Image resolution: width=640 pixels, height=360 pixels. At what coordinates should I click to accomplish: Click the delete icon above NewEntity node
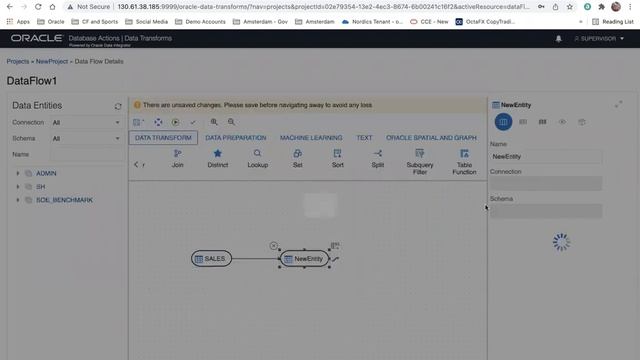pyautogui.click(x=273, y=246)
